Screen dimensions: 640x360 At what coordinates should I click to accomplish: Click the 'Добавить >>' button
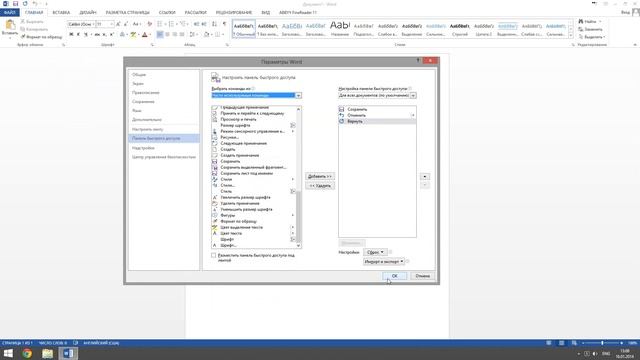pos(320,176)
